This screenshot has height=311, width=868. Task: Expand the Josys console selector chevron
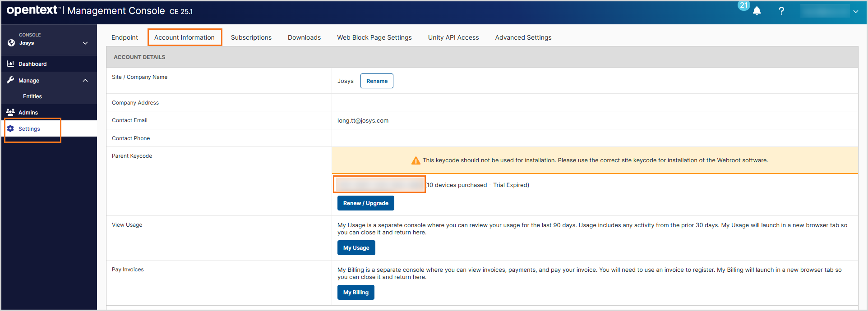coord(85,43)
